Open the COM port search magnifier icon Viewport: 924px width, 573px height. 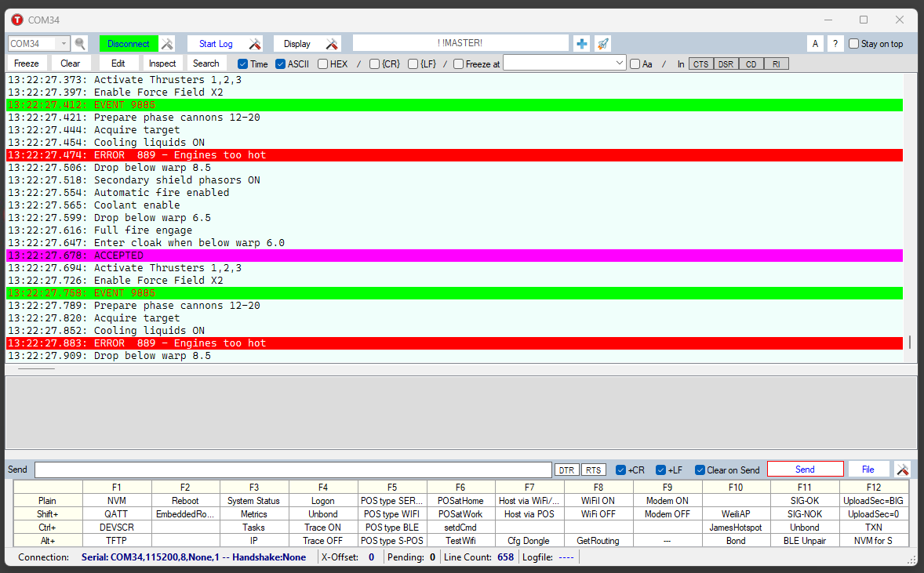[78, 43]
